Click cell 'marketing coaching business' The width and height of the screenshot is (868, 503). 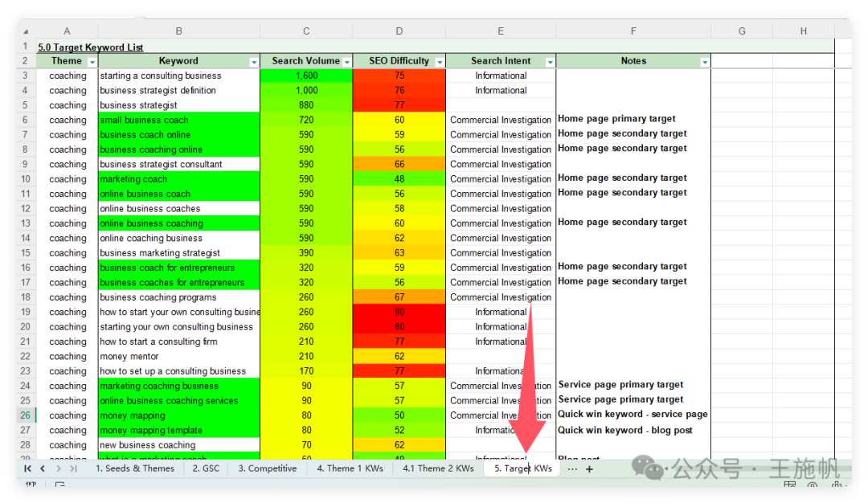pos(178,386)
